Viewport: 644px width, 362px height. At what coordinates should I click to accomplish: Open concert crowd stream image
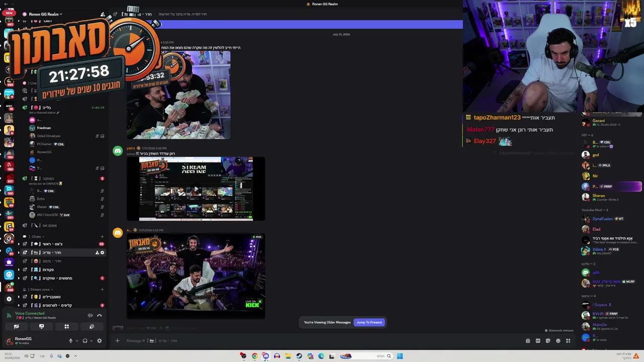point(196,277)
